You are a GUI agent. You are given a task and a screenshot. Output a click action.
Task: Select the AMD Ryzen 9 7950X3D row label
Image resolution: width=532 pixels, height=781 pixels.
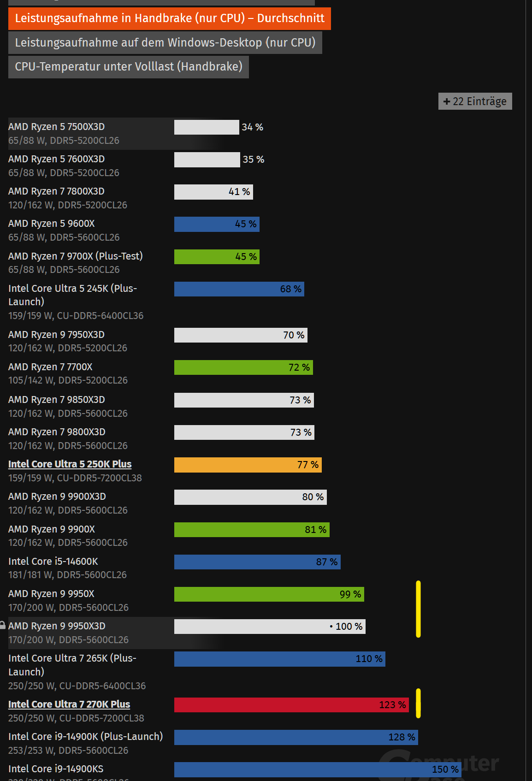[56, 335]
